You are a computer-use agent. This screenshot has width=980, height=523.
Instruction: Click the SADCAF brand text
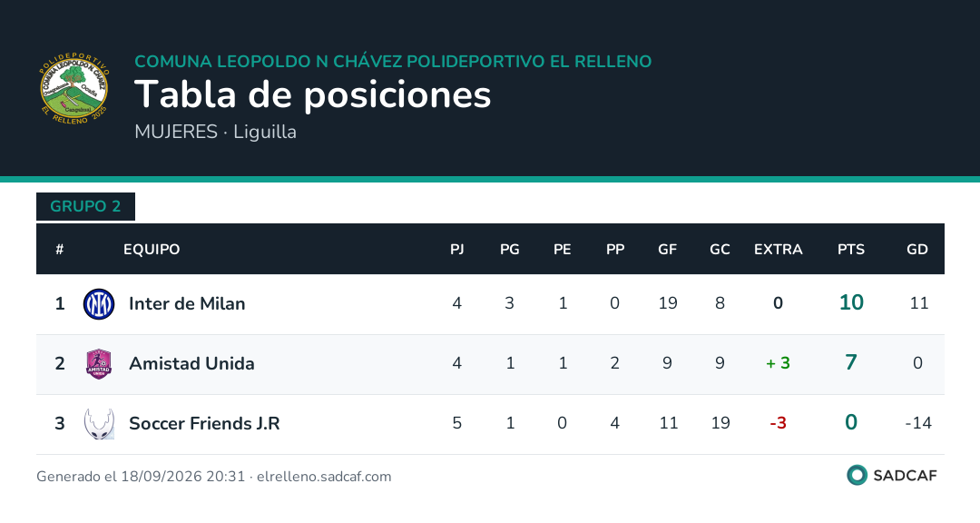pos(905,476)
